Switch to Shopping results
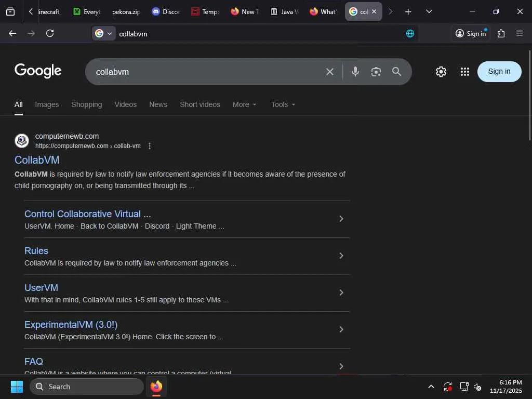 [x=87, y=104]
